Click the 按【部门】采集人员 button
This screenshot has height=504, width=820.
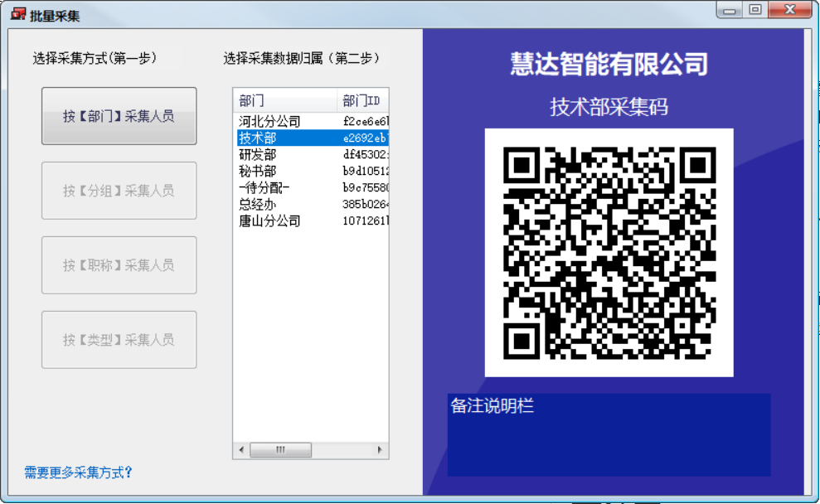(x=119, y=116)
